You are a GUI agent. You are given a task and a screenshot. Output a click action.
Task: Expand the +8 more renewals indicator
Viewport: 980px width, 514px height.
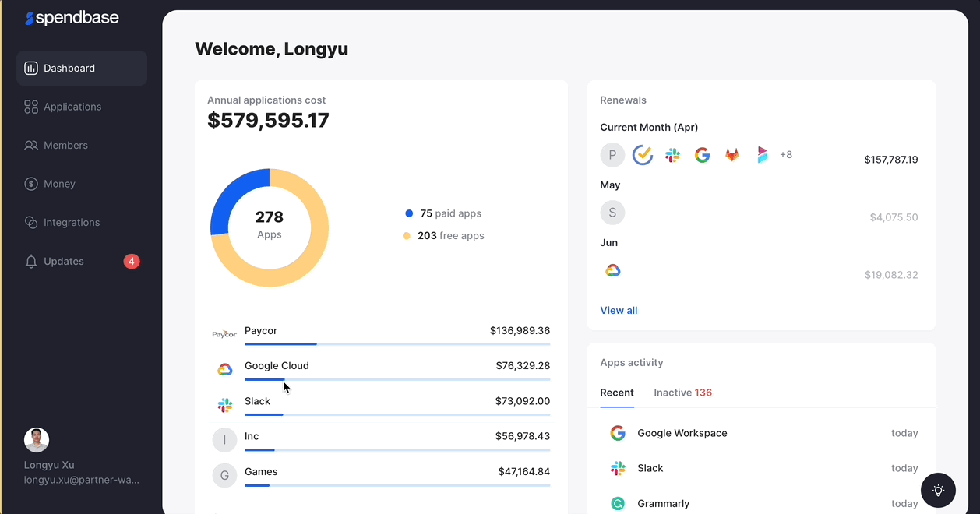(786, 155)
